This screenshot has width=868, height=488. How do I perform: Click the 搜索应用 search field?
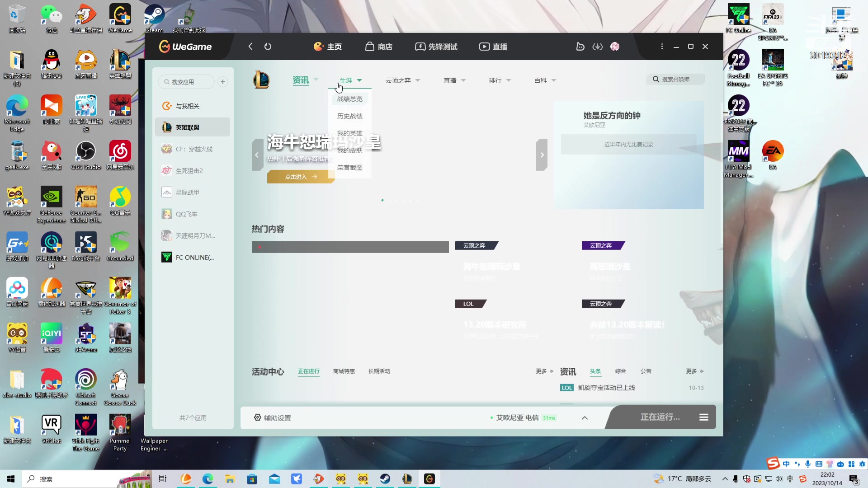[x=186, y=82]
